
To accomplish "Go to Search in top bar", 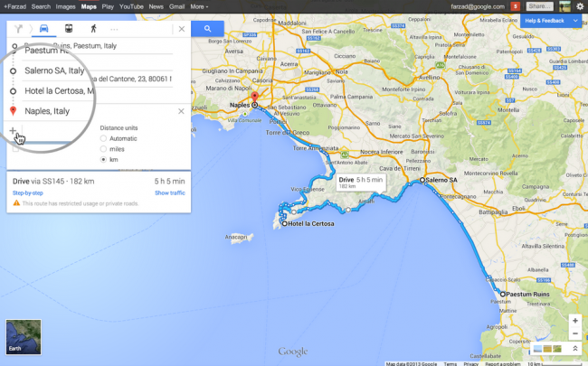I will [x=41, y=6].
